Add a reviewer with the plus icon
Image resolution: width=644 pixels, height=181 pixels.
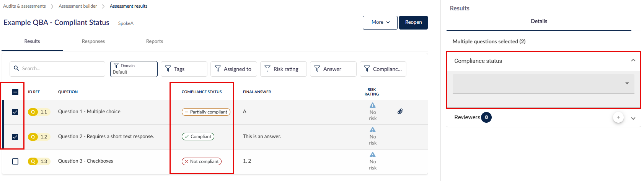pos(618,117)
